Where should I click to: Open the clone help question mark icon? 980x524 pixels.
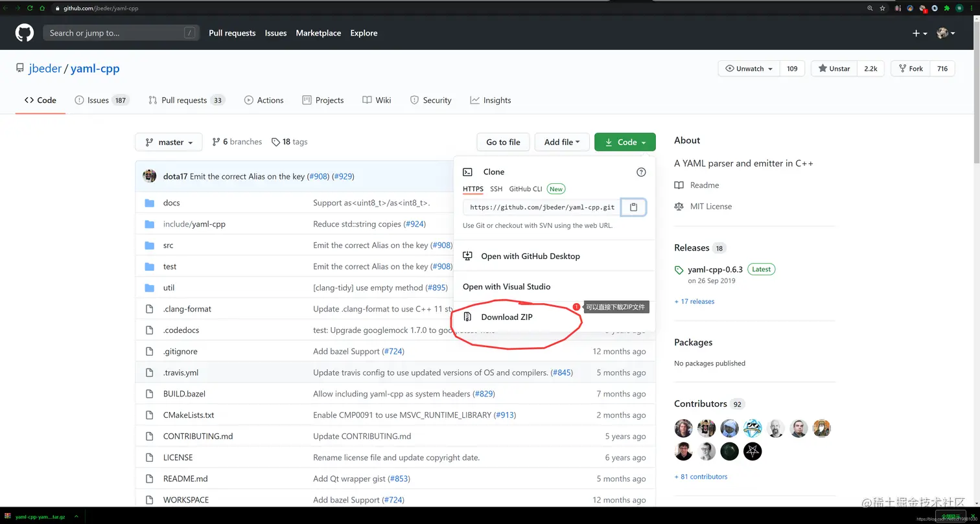[641, 172]
